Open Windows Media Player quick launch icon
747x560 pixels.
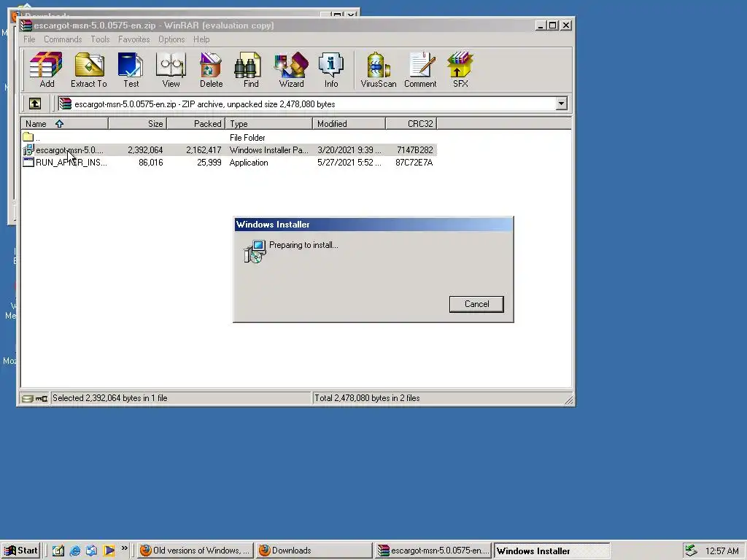point(109,551)
